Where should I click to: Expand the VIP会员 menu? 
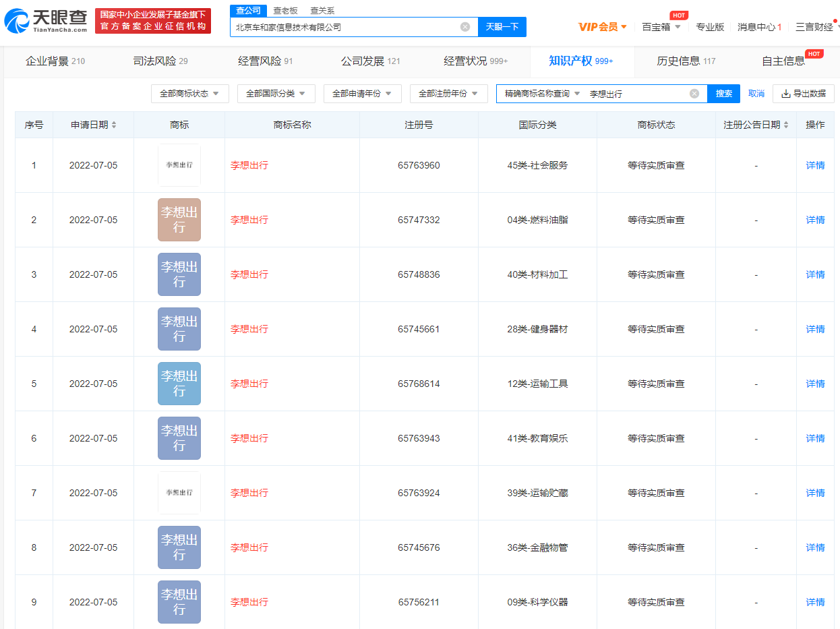pos(603,27)
